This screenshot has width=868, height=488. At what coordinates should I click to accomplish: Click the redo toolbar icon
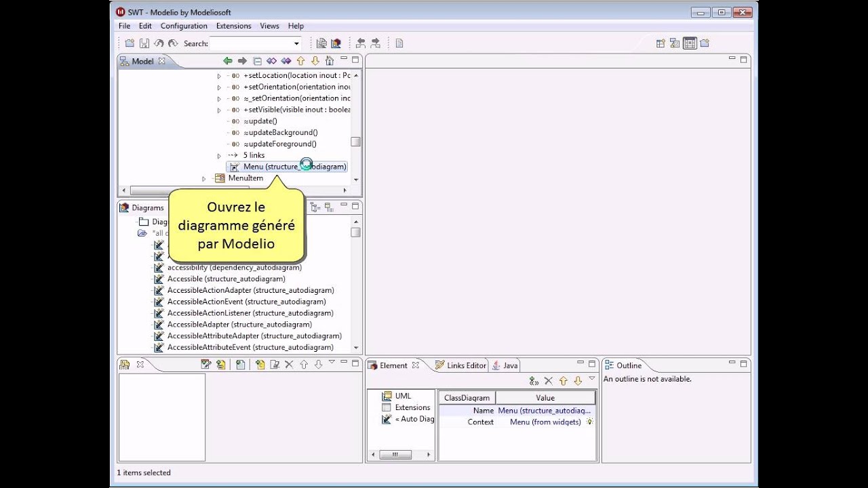pos(173,43)
